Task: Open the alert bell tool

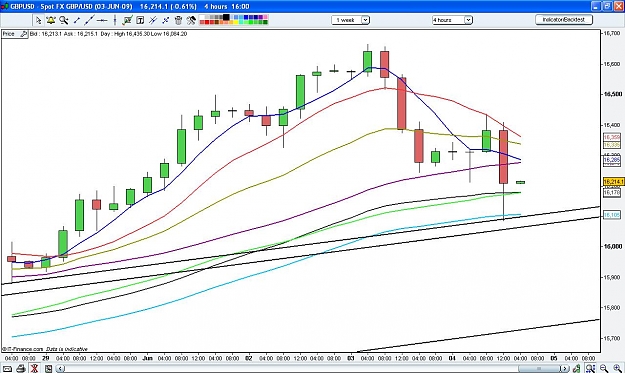Action: tap(51, 20)
